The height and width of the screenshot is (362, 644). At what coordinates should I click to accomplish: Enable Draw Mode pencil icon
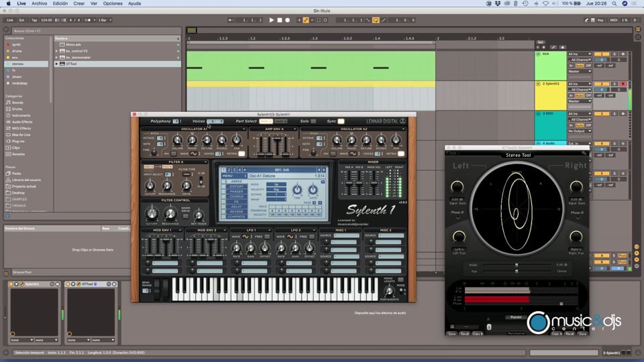(586, 20)
